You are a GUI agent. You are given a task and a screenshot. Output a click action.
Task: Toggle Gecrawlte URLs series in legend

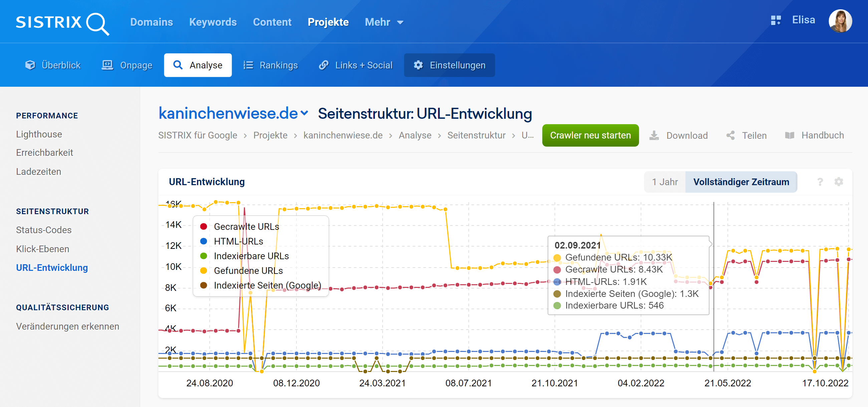pos(246,227)
